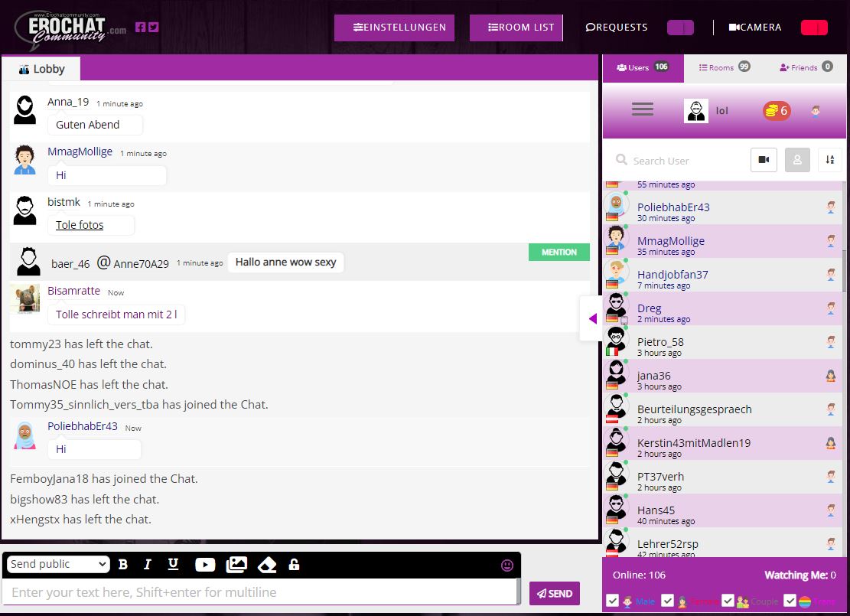Collapse the user sidebar with purple arrow

coord(592,319)
